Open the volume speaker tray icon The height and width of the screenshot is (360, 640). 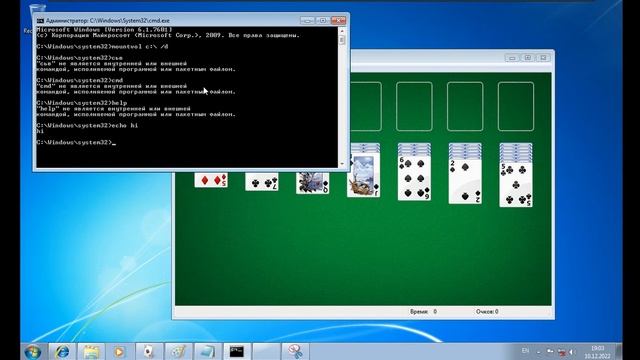(572, 352)
